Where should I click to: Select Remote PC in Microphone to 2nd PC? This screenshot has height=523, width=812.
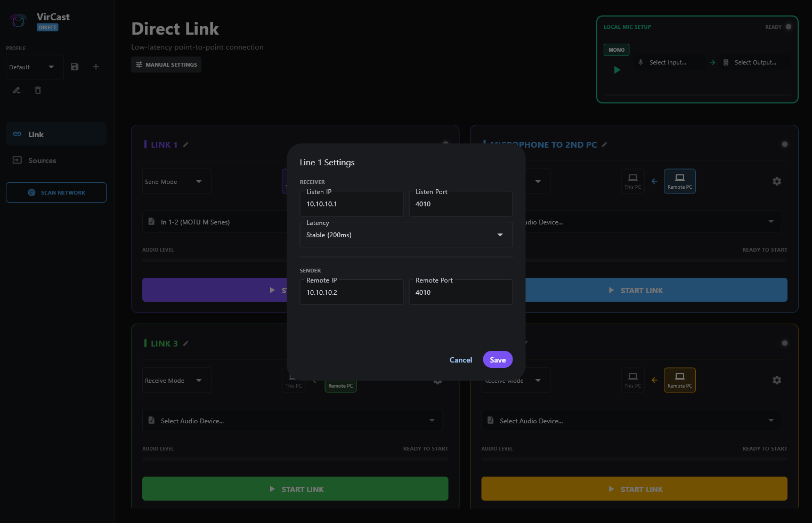(679, 181)
